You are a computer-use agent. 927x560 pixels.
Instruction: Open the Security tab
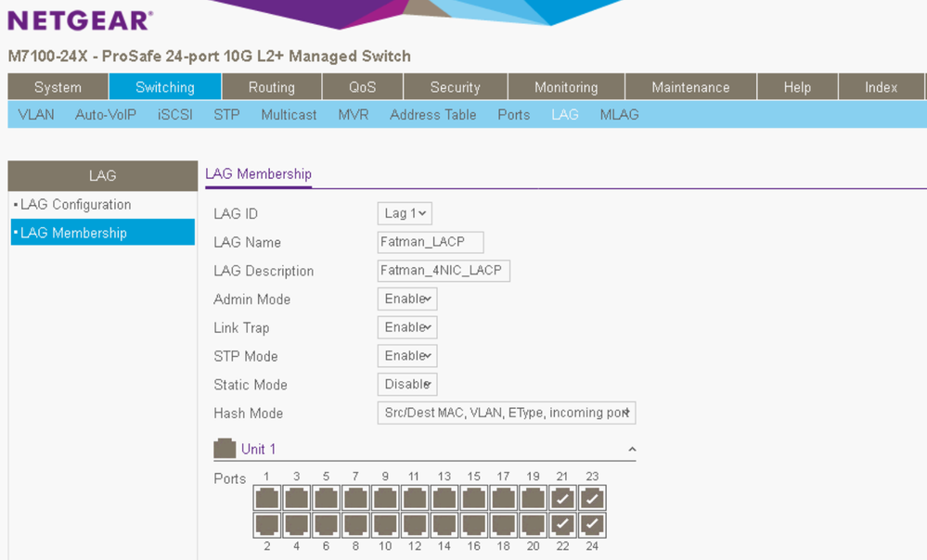[456, 87]
